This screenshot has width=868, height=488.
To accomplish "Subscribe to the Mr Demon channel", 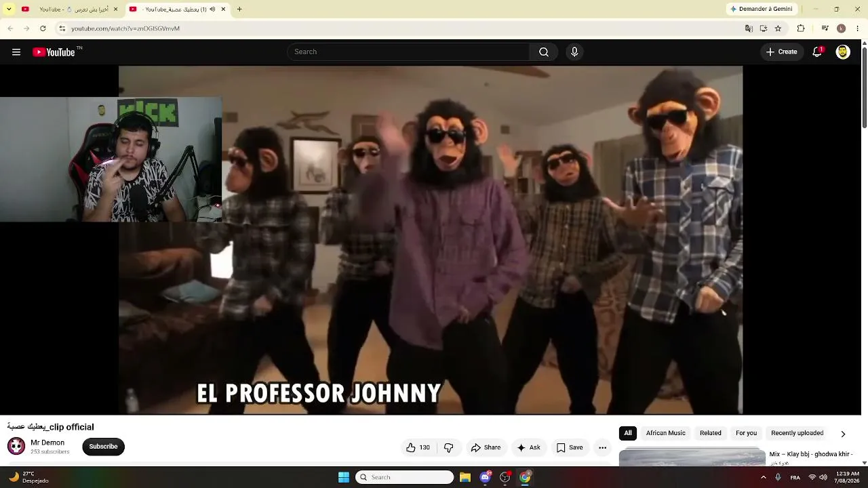I will point(103,447).
